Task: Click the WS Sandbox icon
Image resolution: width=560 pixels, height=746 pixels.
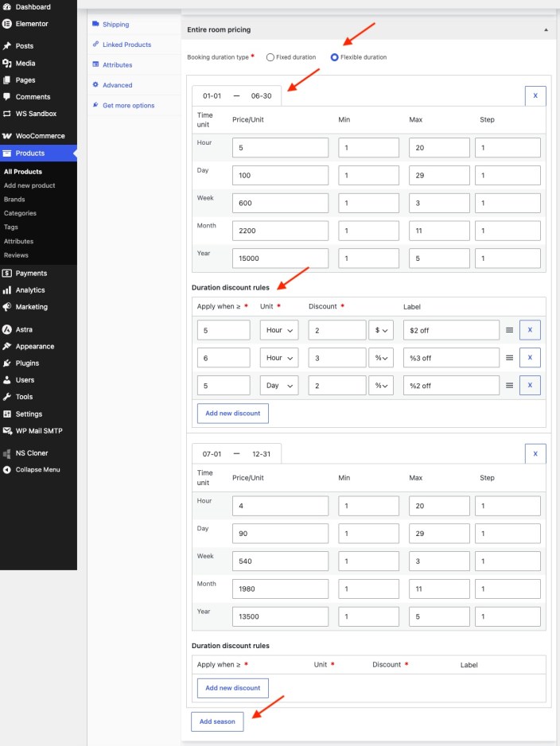Action: [6, 114]
